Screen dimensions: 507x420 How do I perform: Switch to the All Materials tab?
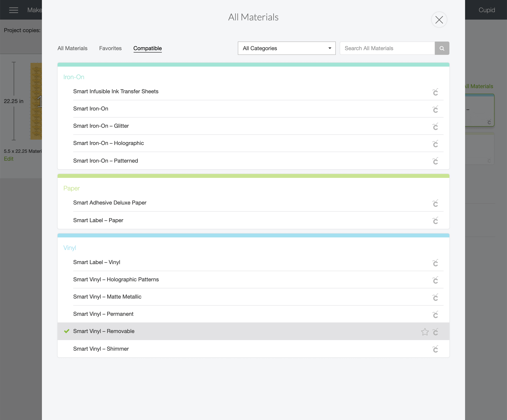[x=72, y=48]
